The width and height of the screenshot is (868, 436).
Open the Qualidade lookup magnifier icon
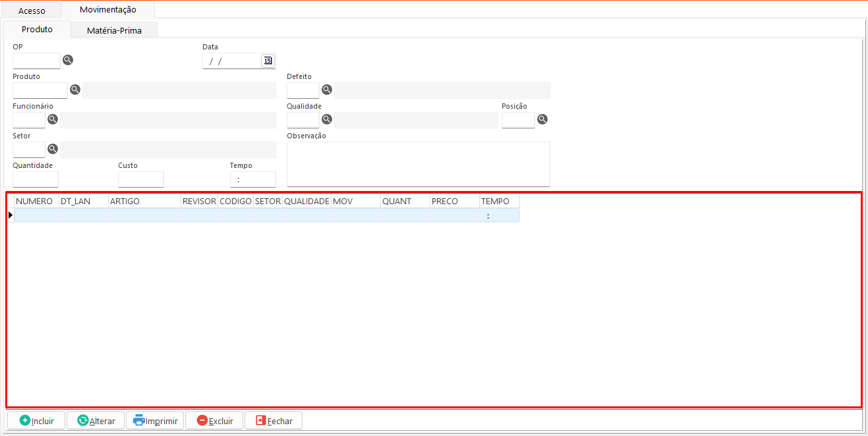click(x=326, y=119)
